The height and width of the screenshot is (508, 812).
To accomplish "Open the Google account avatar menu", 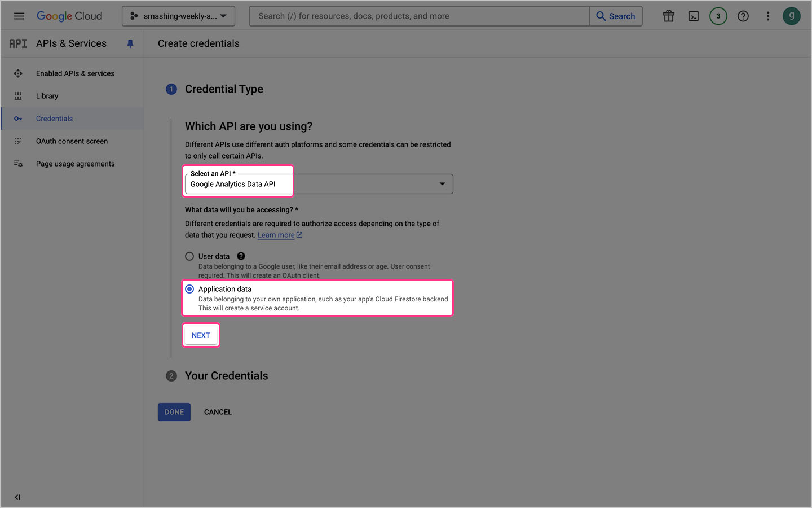I will (792, 15).
